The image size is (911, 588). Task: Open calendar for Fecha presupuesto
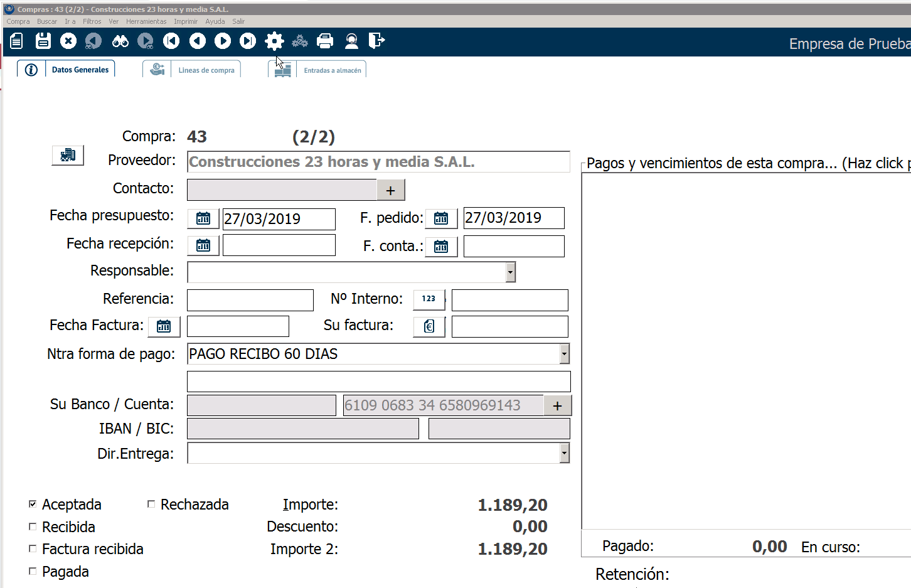click(x=203, y=218)
